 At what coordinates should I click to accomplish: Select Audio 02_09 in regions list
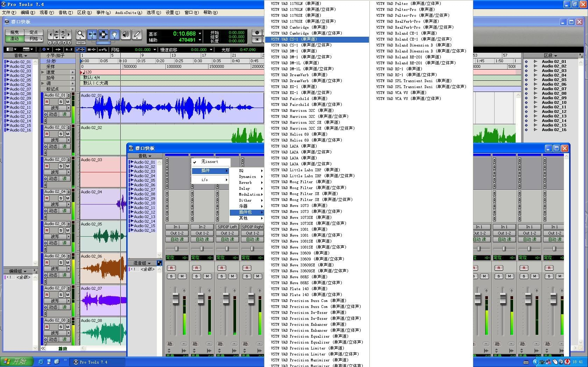(x=554, y=98)
